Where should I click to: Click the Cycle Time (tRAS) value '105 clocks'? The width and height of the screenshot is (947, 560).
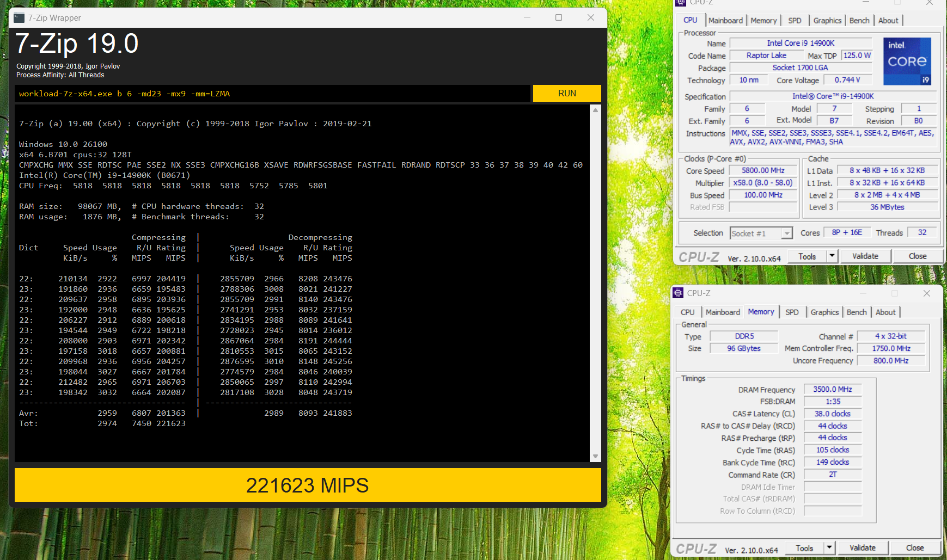833,450
